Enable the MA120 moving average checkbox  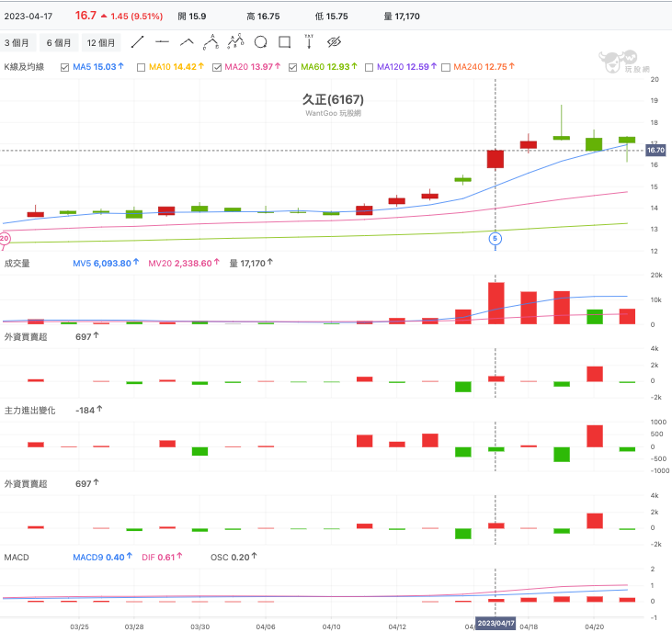[369, 67]
